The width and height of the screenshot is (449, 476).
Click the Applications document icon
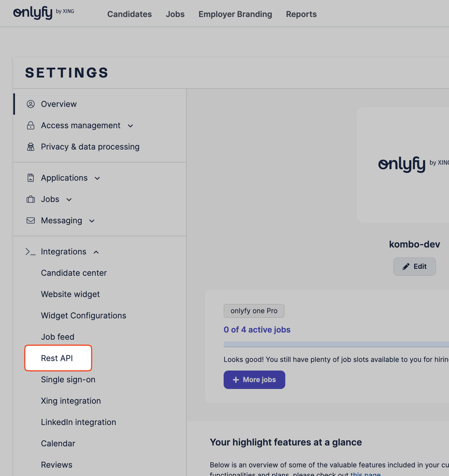coord(31,178)
